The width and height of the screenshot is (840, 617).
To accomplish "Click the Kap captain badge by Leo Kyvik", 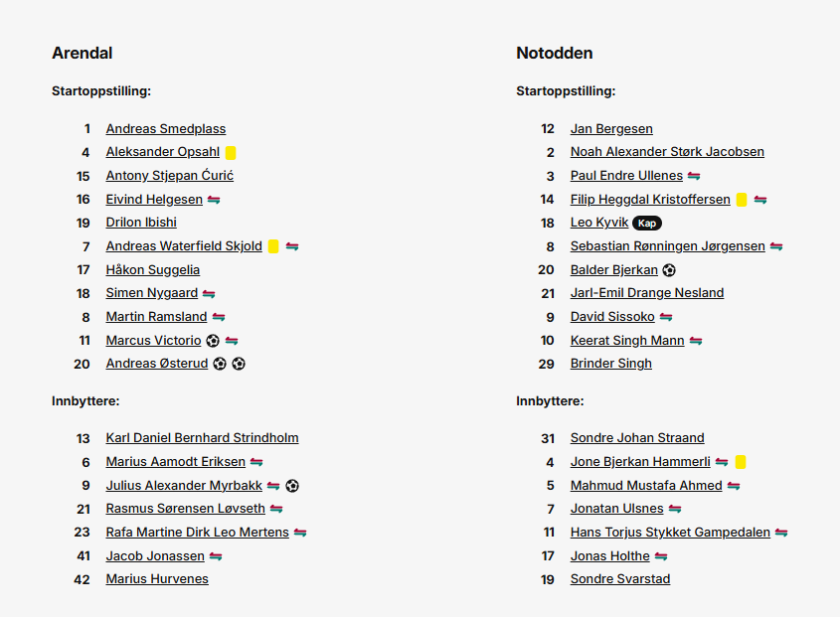I will (647, 224).
